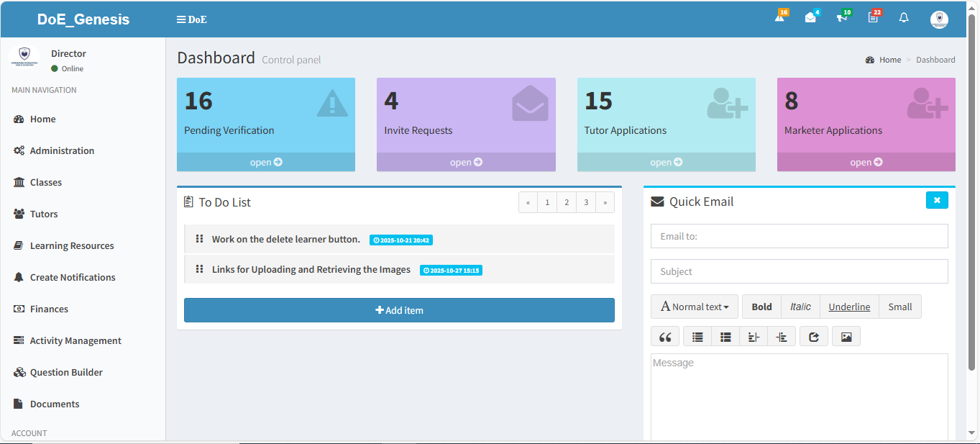The width and height of the screenshot is (980, 444).
Task: Insert an image in the Quick Email editor
Action: 846,335
